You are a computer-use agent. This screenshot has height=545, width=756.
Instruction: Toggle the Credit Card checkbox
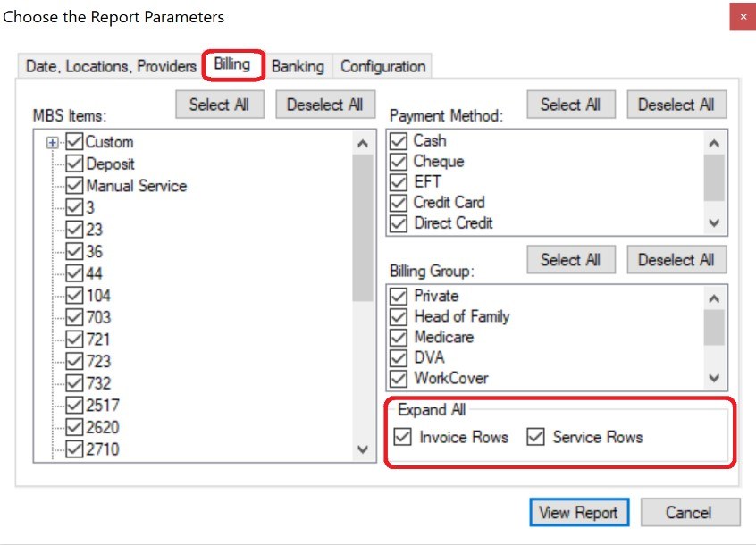[399, 203]
